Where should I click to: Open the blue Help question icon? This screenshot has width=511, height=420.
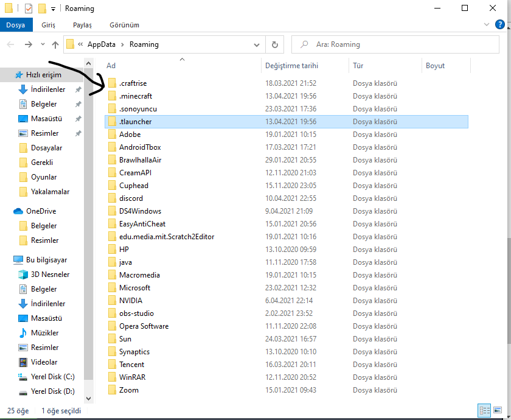499,24
